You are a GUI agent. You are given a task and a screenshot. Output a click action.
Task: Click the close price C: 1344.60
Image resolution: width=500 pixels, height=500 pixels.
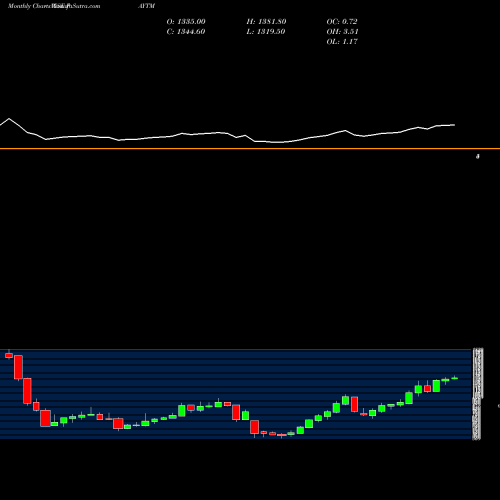point(186,32)
